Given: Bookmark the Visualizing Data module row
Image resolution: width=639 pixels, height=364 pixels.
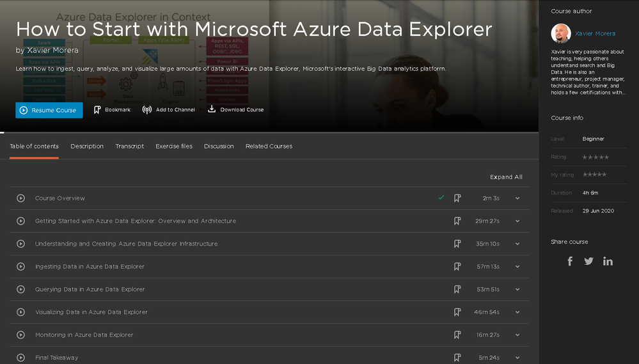Looking at the screenshot, I should (457, 312).
